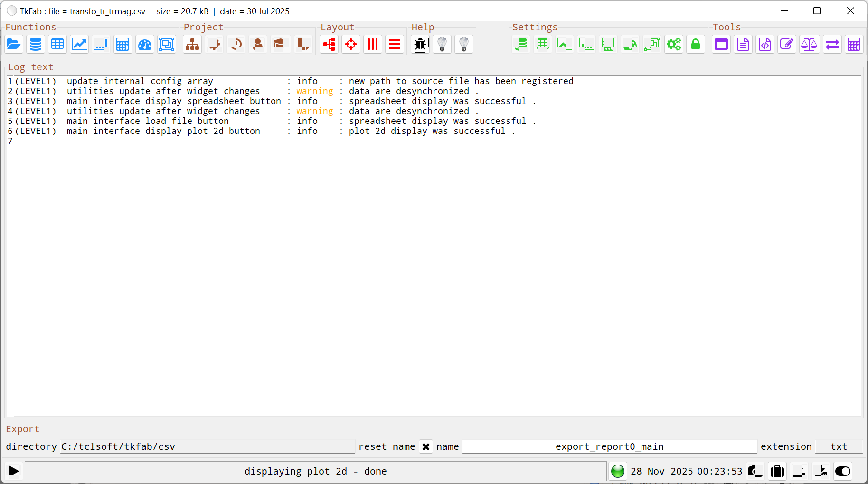Open green gears configuration in Settings

(674, 44)
